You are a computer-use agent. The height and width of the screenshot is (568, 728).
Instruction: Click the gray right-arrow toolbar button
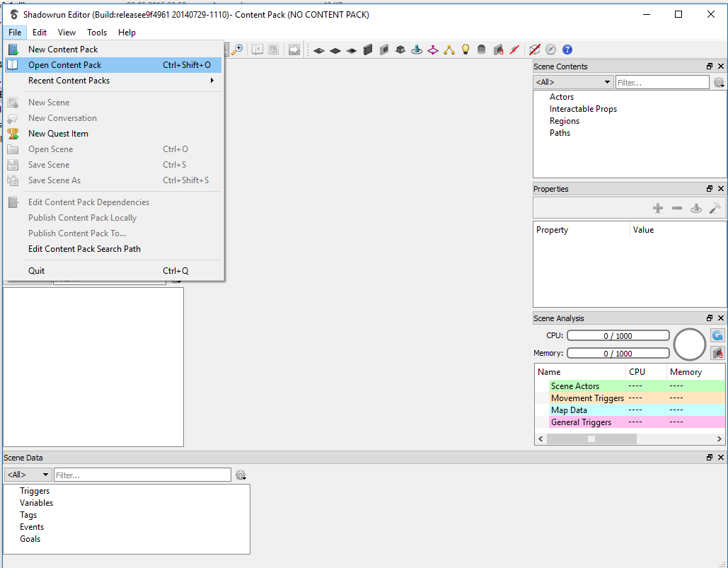click(294, 50)
